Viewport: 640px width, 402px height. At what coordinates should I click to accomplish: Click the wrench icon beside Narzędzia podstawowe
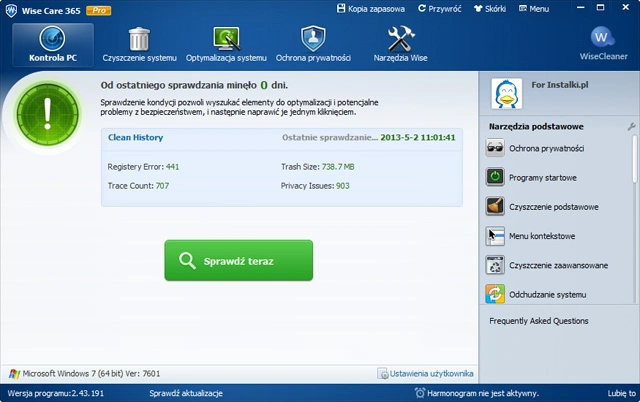[630, 127]
